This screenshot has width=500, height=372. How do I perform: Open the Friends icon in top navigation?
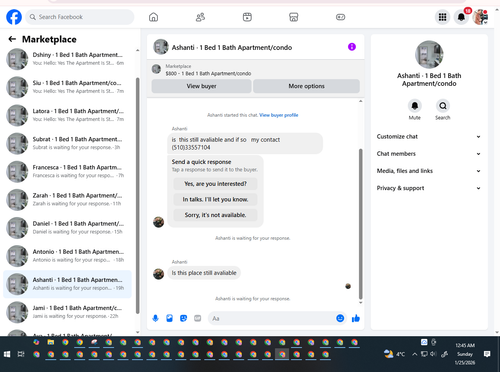pyautogui.click(x=200, y=17)
